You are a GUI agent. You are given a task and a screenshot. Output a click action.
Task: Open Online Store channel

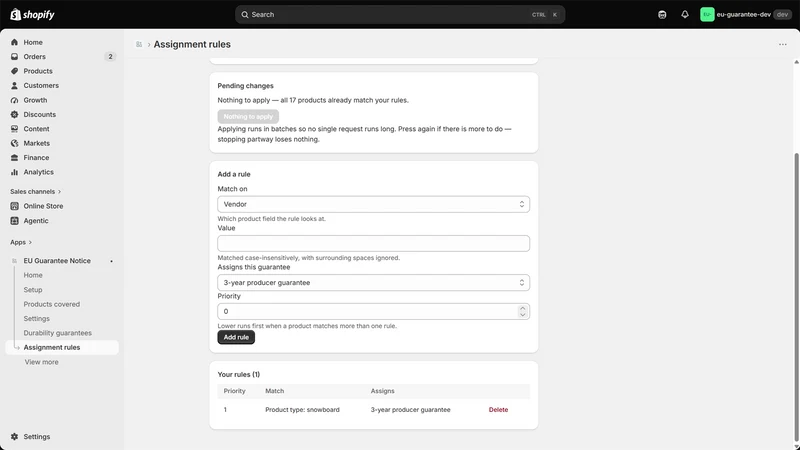[x=43, y=206]
